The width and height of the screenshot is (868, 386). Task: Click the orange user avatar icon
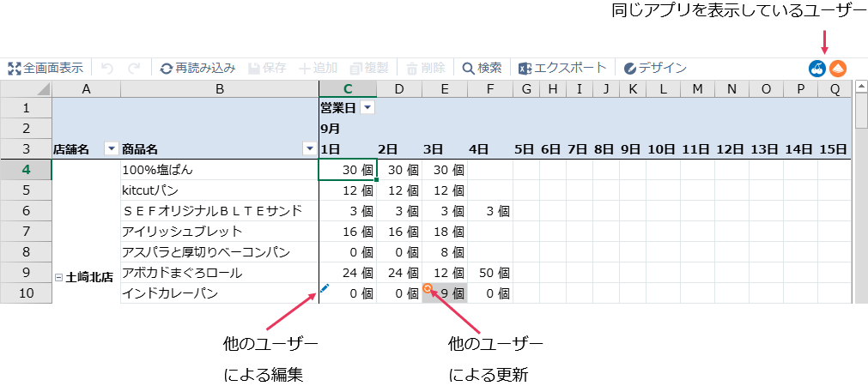pyautogui.click(x=837, y=69)
